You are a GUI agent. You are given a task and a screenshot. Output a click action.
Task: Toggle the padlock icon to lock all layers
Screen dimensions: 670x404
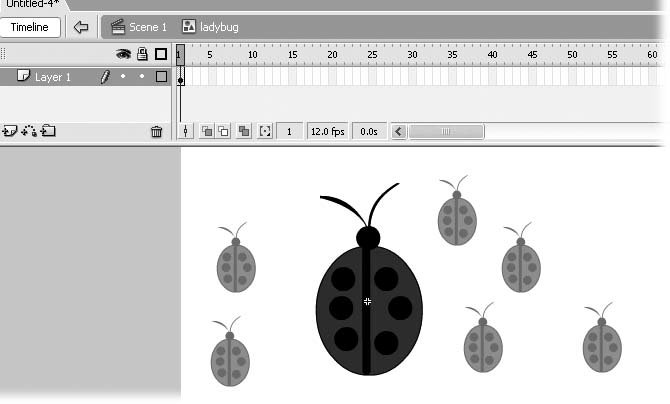[x=142, y=55]
